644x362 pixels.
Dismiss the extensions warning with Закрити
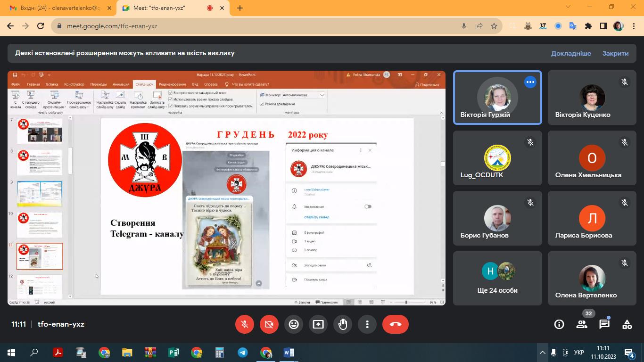pyautogui.click(x=615, y=53)
